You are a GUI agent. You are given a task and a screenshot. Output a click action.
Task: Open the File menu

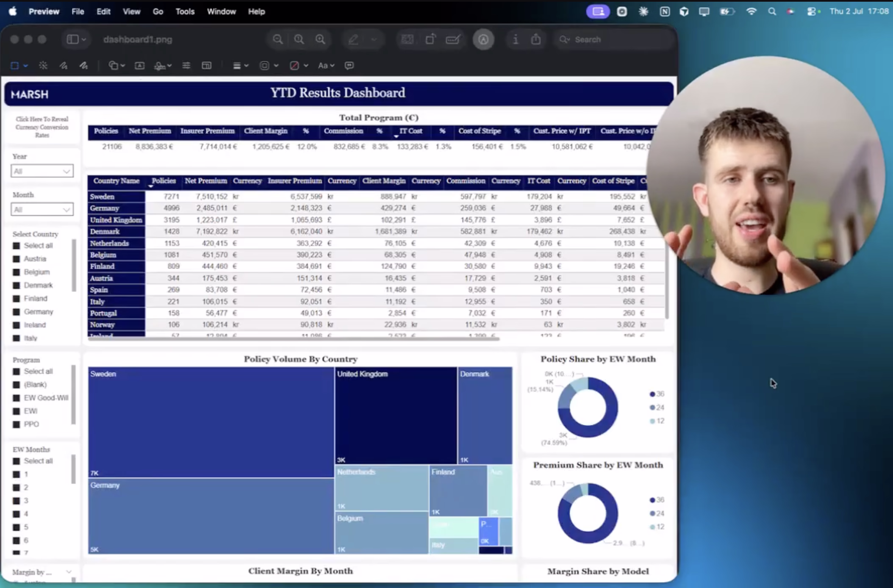[x=78, y=11]
